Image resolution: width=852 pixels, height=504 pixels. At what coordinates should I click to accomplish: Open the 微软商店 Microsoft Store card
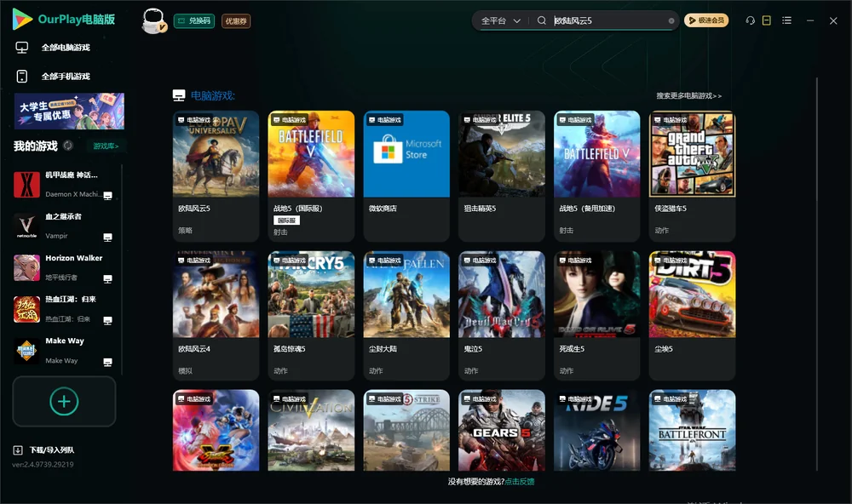tap(406, 176)
